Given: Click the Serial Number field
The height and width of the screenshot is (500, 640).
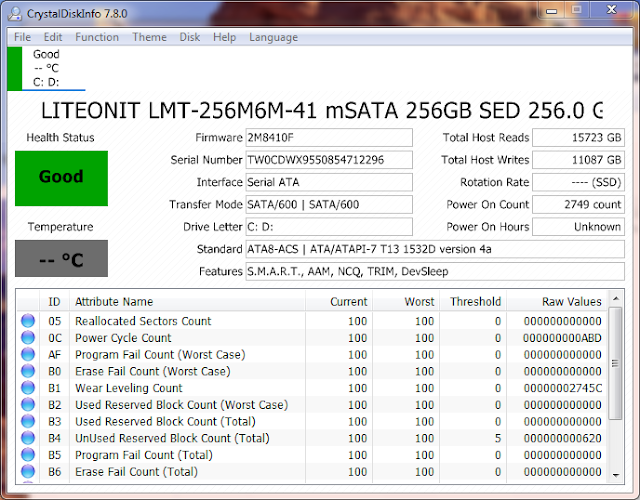Looking at the screenshot, I should pos(329,160).
